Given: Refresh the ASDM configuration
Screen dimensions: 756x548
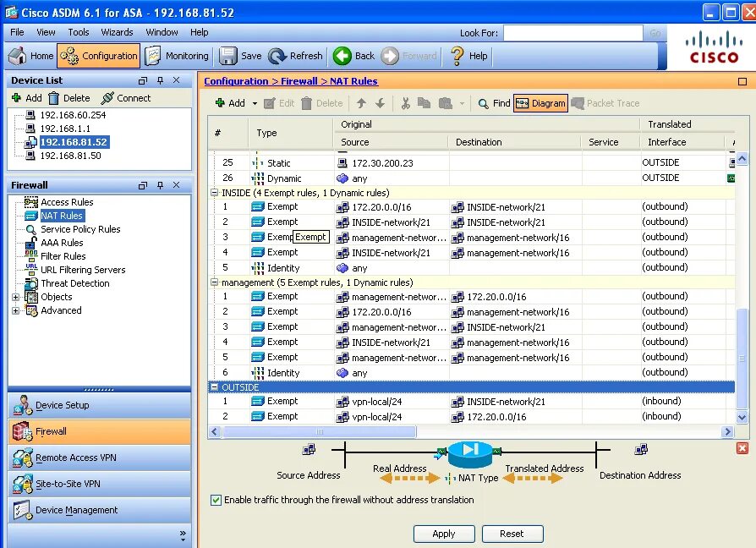Looking at the screenshot, I should click(296, 56).
